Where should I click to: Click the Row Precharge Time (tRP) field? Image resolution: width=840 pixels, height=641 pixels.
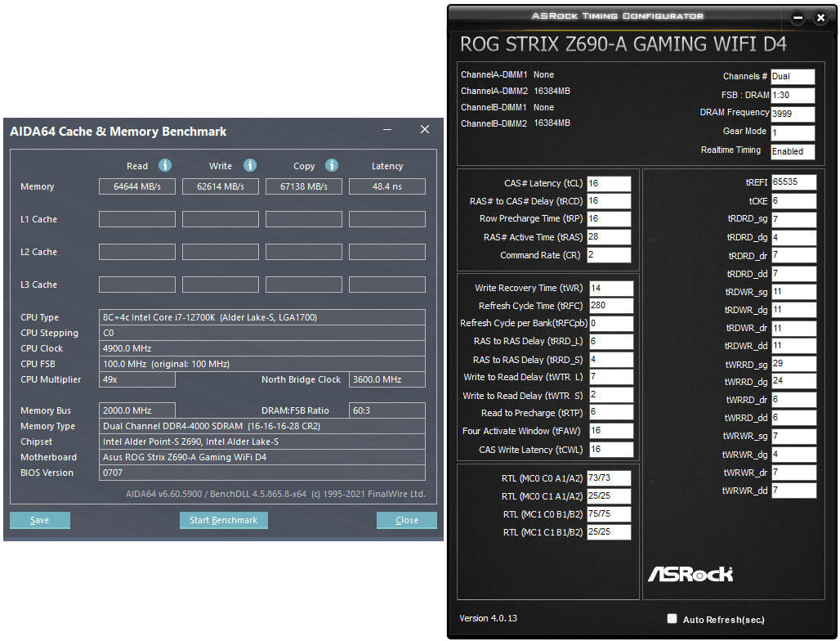609,218
